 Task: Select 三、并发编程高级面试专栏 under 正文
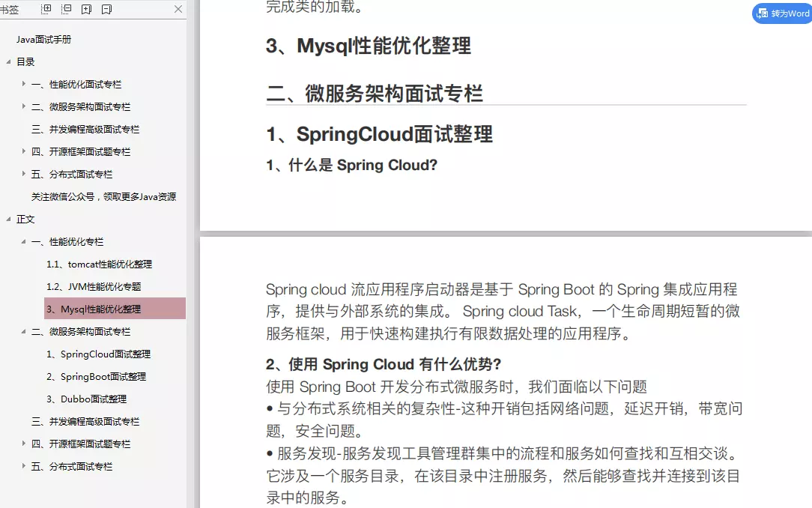click(x=85, y=422)
